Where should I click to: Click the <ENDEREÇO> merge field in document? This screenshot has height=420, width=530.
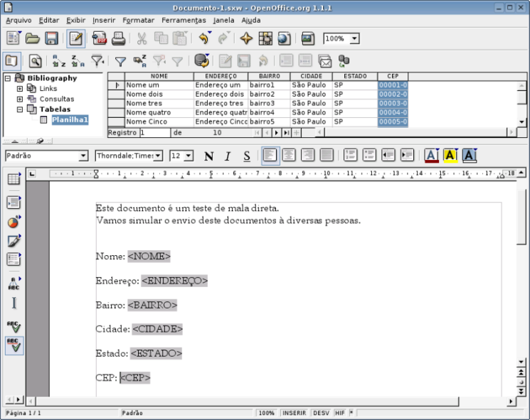pos(174,281)
